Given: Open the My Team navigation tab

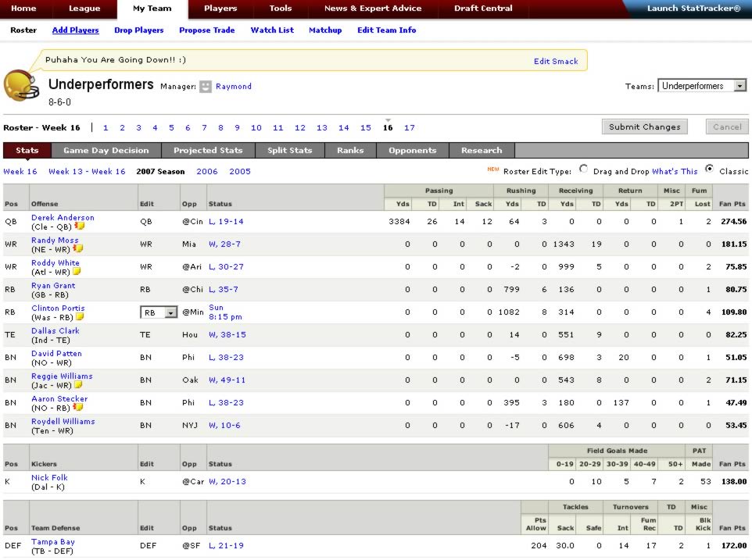Looking at the screenshot, I should pos(152,9).
